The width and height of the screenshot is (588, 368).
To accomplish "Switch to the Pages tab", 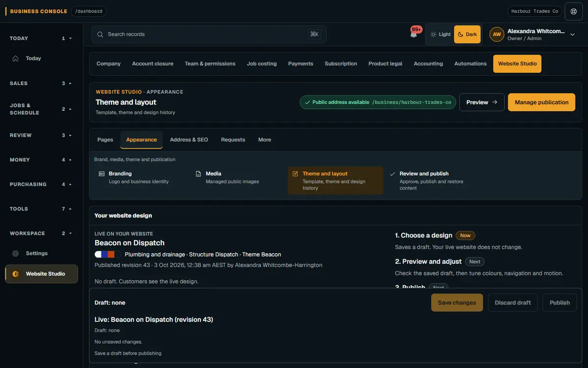I will click(105, 140).
